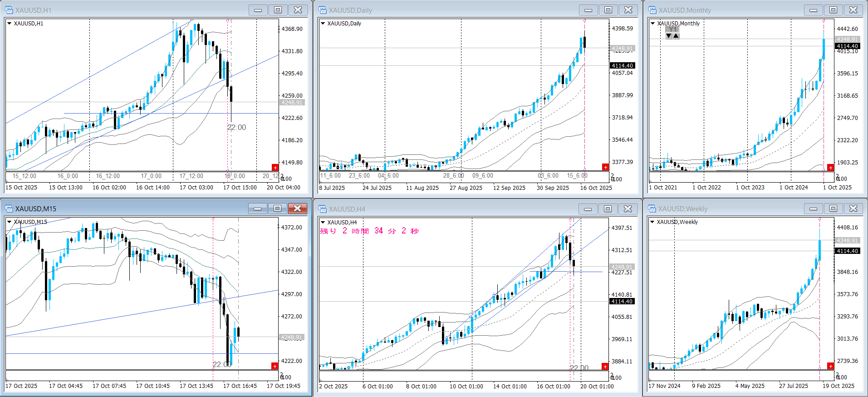The height and width of the screenshot is (397, 868).
Task: Click the 22:00 time marker on H1 chart
Action: tap(236, 128)
